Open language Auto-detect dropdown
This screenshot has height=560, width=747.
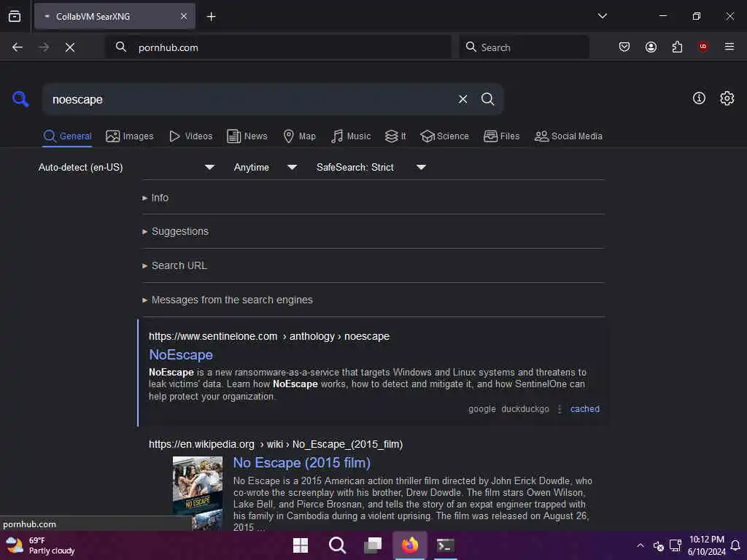tap(126, 167)
